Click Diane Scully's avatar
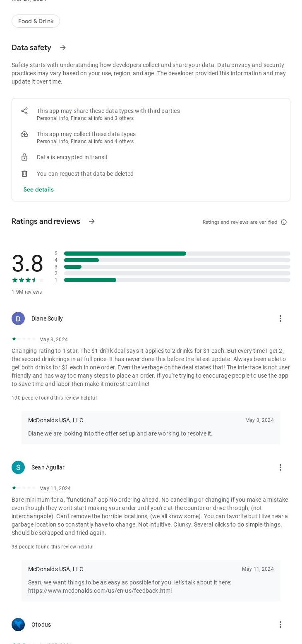302x644 pixels. tap(18, 318)
